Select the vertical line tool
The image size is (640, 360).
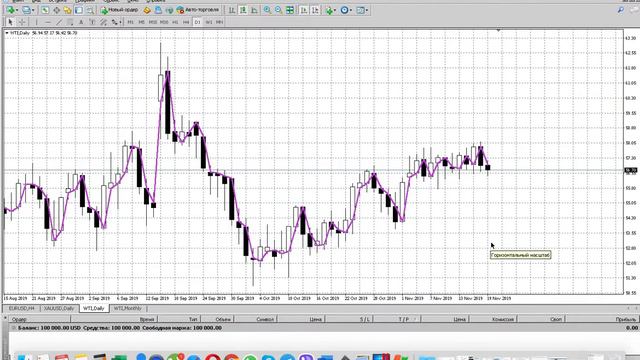click(x=36, y=22)
